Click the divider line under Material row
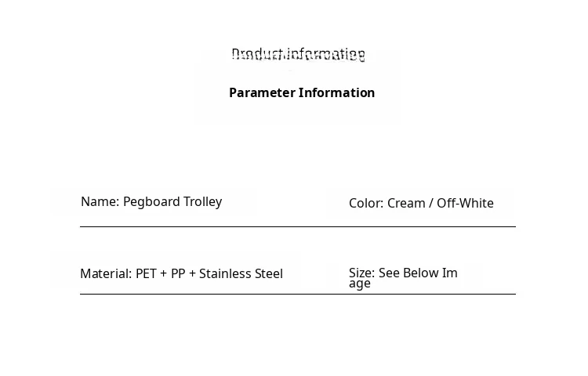 tap(298, 295)
